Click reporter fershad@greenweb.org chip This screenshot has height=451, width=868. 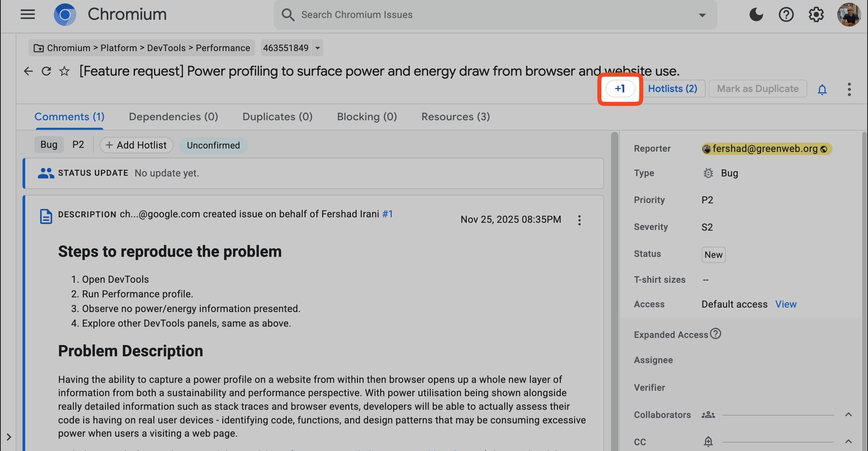(x=767, y=149)
